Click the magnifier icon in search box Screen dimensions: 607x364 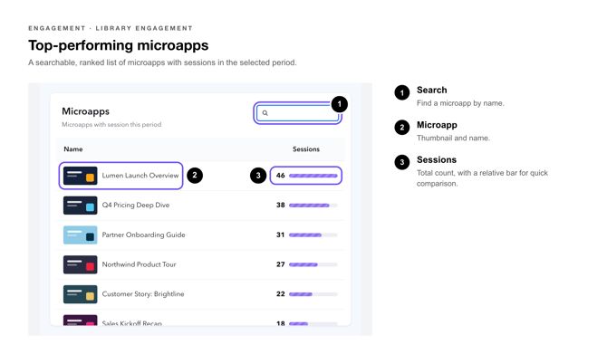265,113
